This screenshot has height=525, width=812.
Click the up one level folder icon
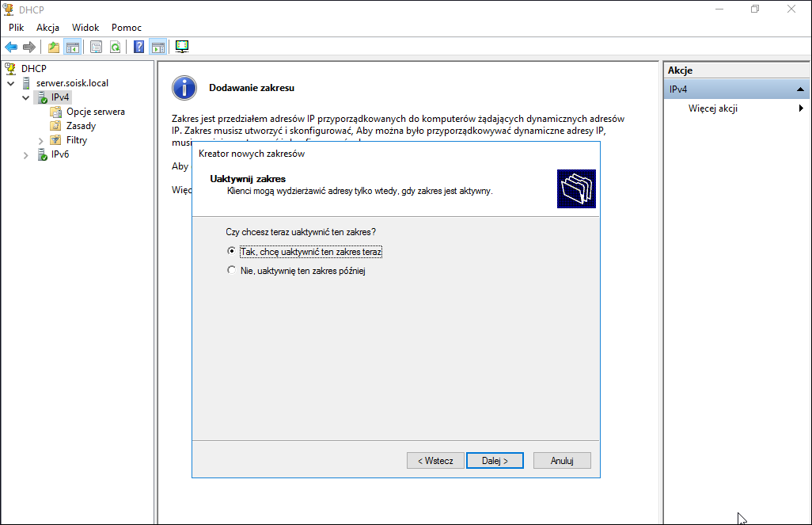click(x=54, y=48)
